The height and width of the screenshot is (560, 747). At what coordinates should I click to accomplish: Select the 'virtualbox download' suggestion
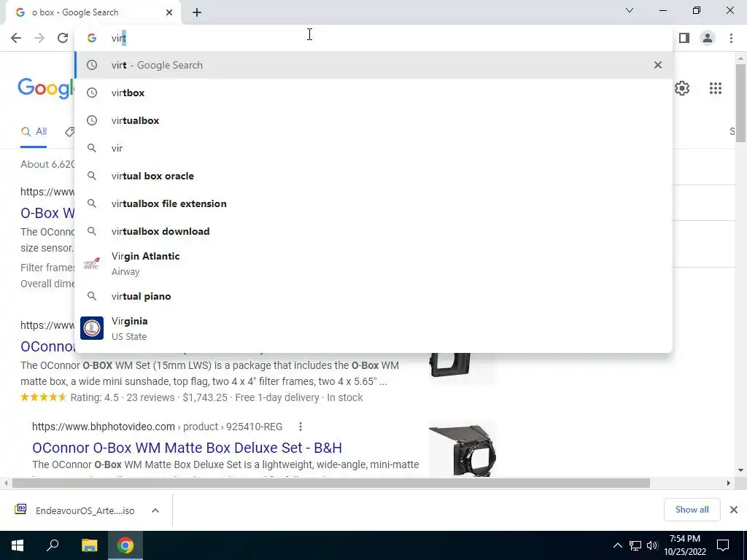pyautogui.click(x=373, y=231)
